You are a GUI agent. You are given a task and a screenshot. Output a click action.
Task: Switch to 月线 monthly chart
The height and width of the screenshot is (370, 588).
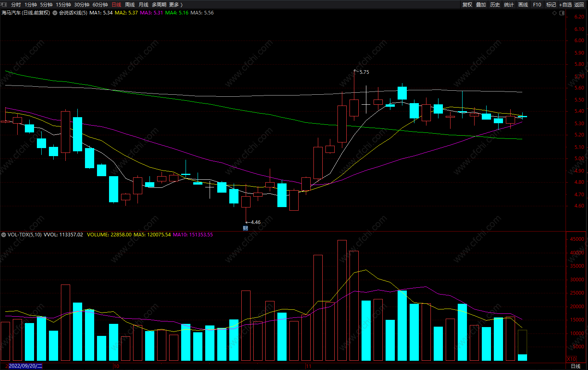coord(143,5)
